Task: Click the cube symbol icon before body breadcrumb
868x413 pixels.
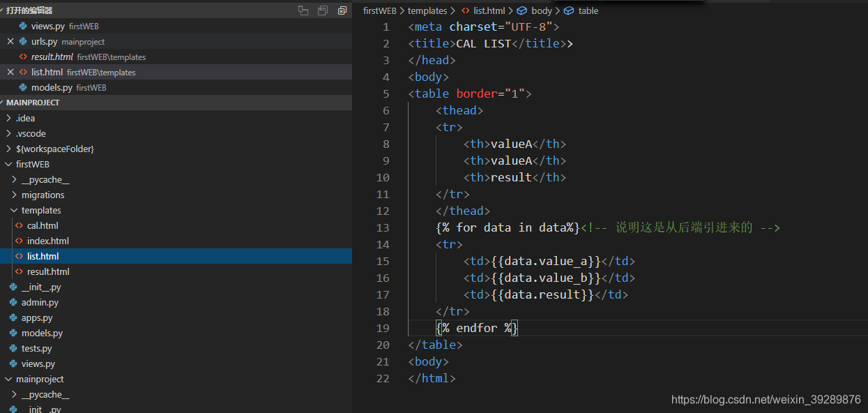Action: pyautogui.click(x=521, y=10)
